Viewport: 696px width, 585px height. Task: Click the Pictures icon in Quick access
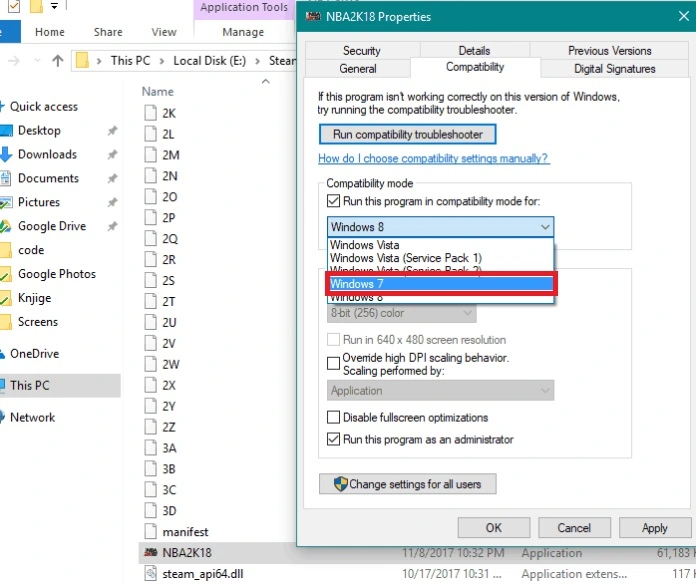[6, 202]
